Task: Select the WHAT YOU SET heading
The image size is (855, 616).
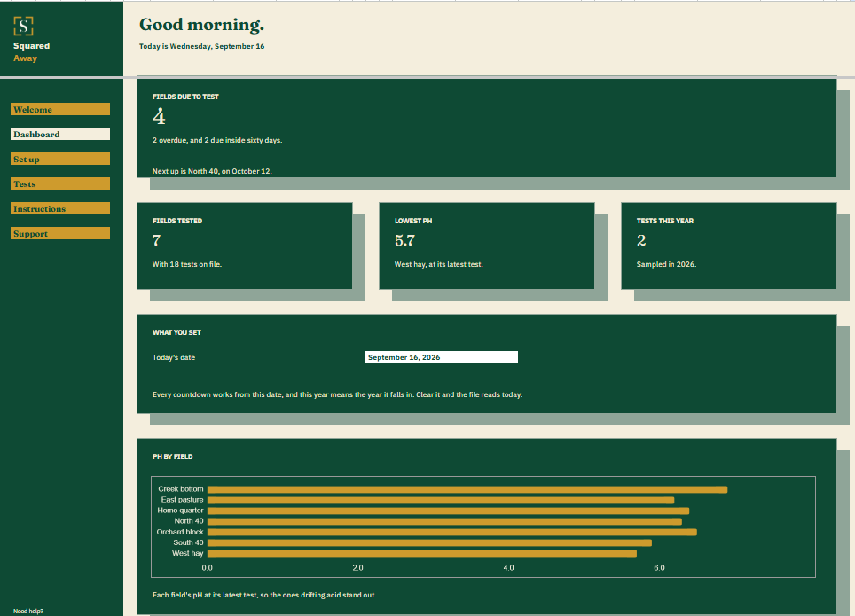Action: pyautogui.click(x=176, y=332)
